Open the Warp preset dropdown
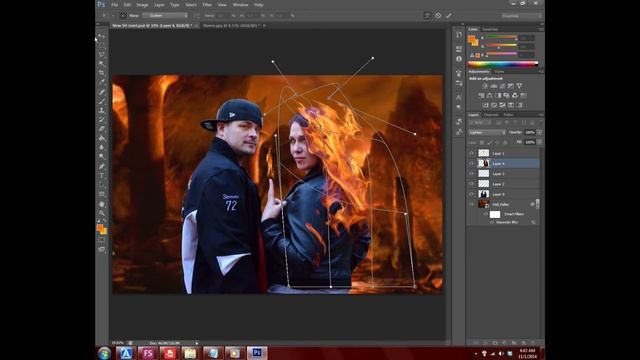 pyautogui.click(x=166, y=16)
